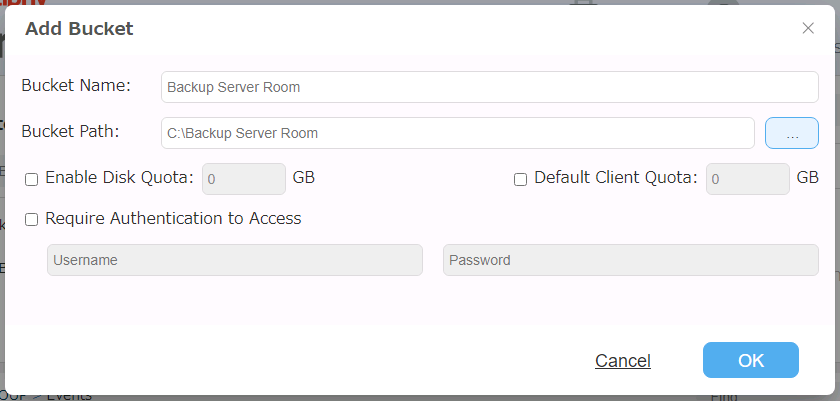
Task: Confirm with the OK button
Action: (750, 360)
